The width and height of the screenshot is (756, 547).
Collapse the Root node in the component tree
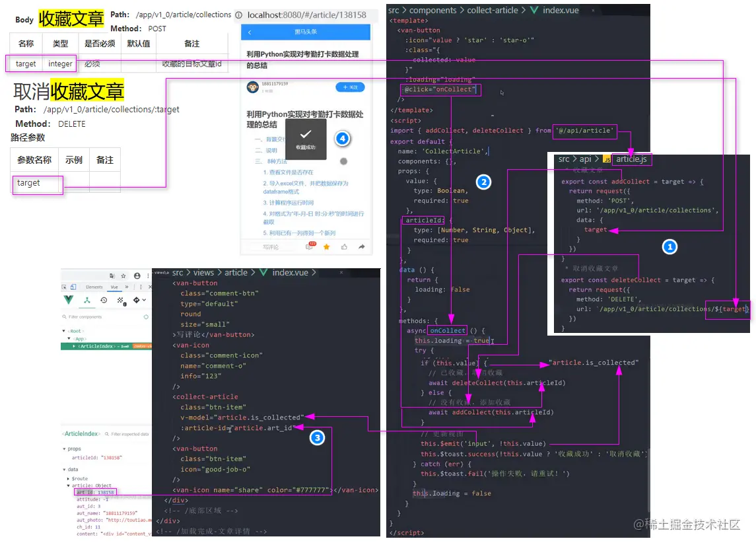coord(63,331)
